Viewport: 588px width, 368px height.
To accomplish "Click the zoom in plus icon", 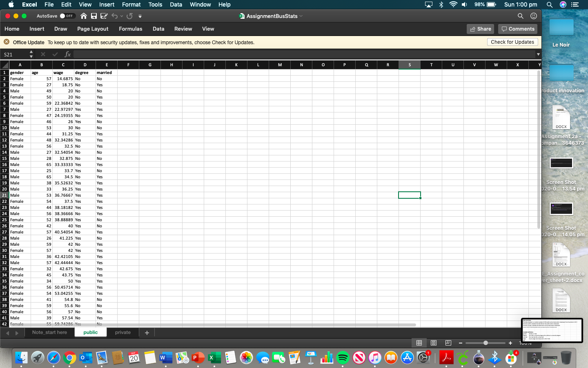I will (510, 343).
